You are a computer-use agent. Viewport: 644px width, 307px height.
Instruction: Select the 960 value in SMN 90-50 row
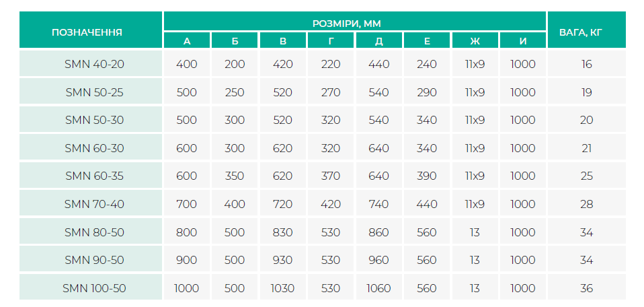(x=378, y=260)
